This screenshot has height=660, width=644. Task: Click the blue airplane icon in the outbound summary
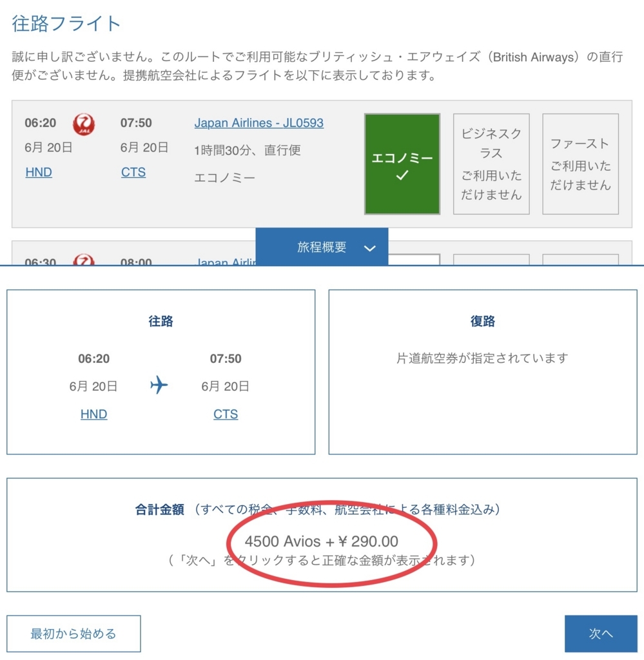(x=159, y=386)
